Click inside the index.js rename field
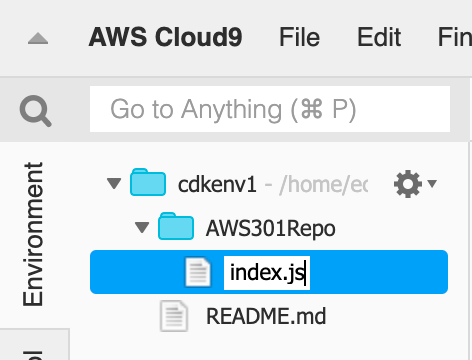The height and width of the screenshot is (360, 472). pos(267,273)
